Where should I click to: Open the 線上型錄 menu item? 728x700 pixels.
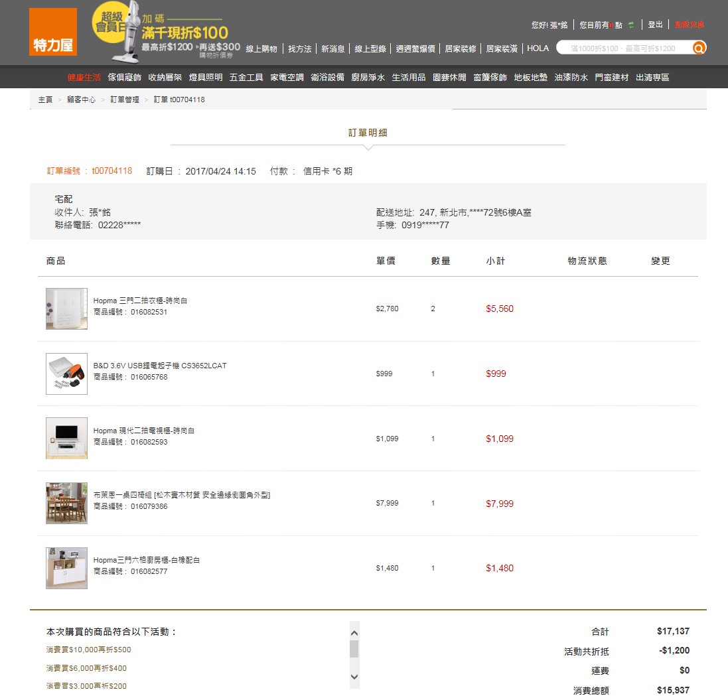(370, 48)
